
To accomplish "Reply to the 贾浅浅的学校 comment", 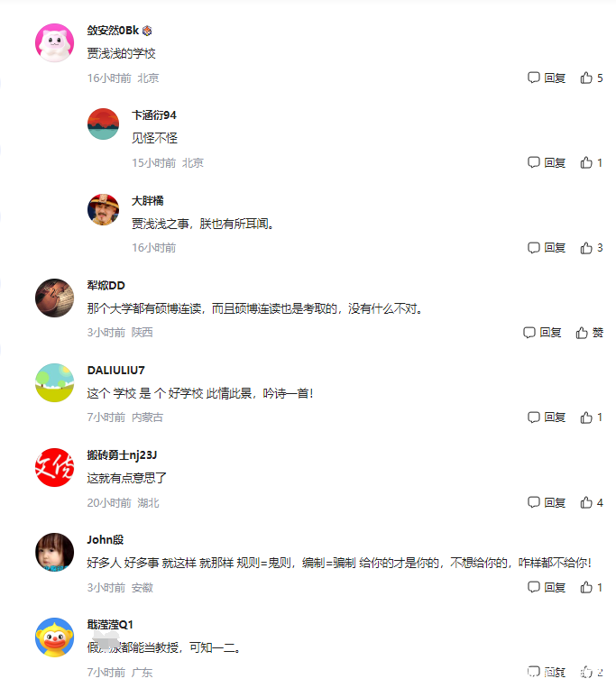I will [547, 78].
